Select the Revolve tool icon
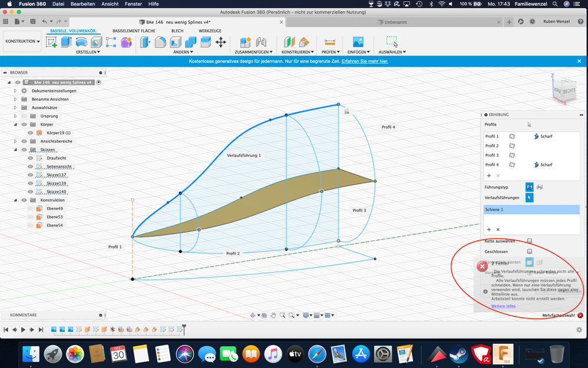 pyautogui.click(x=81, y=42)
